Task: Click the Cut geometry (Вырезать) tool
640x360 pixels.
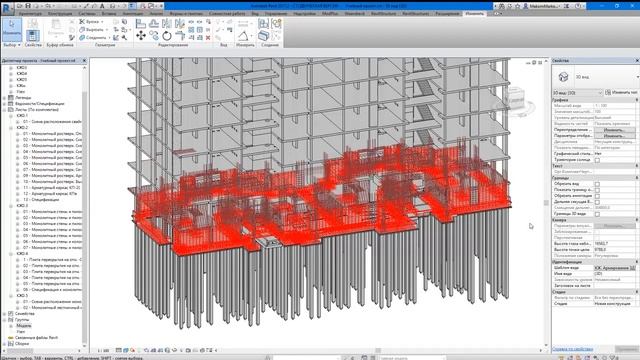Action: [93, 30]
